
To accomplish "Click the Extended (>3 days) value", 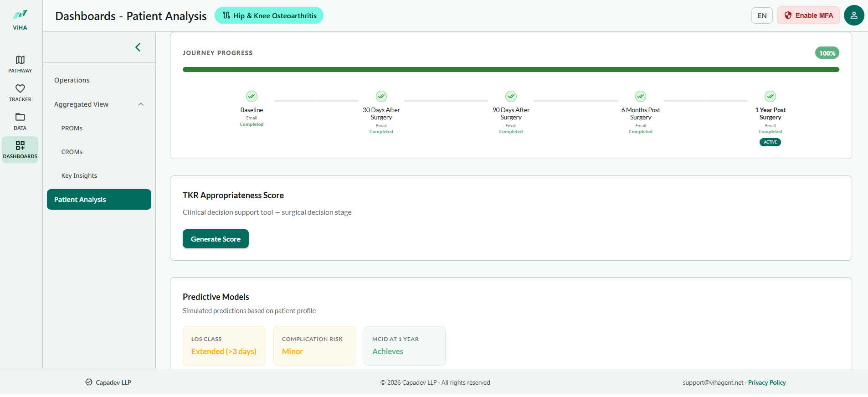I will pos(224,351).
